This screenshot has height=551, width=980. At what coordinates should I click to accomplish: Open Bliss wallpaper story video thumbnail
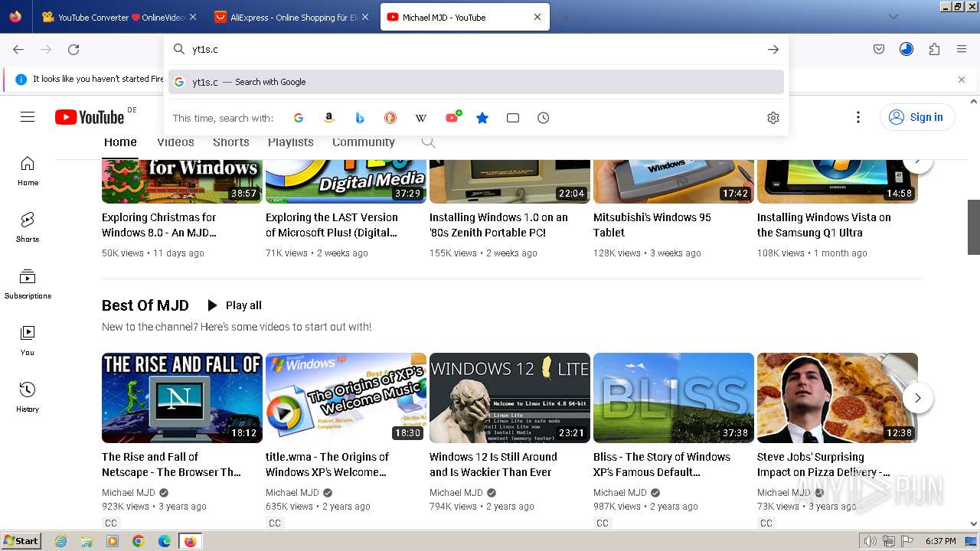click(674, 398)
